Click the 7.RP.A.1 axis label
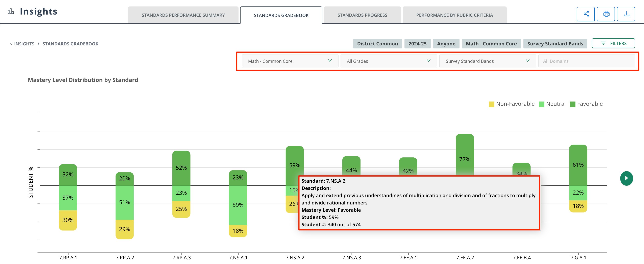 pos(68,258)
